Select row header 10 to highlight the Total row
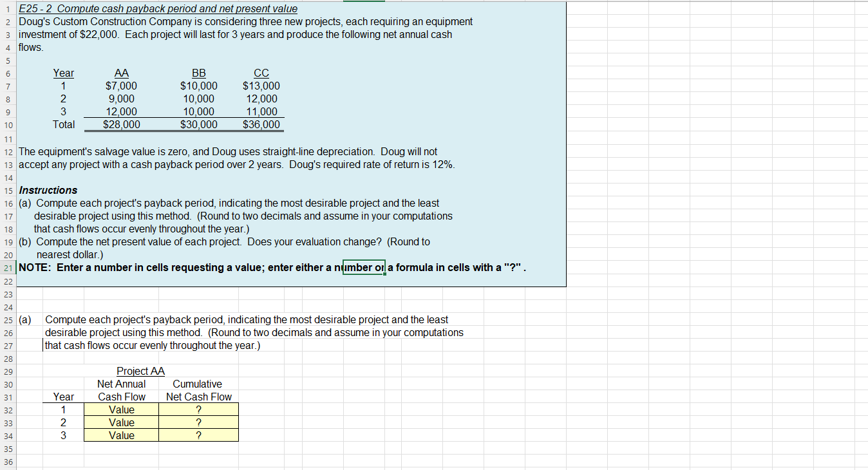The image size is (868, 470). point(8,124)
